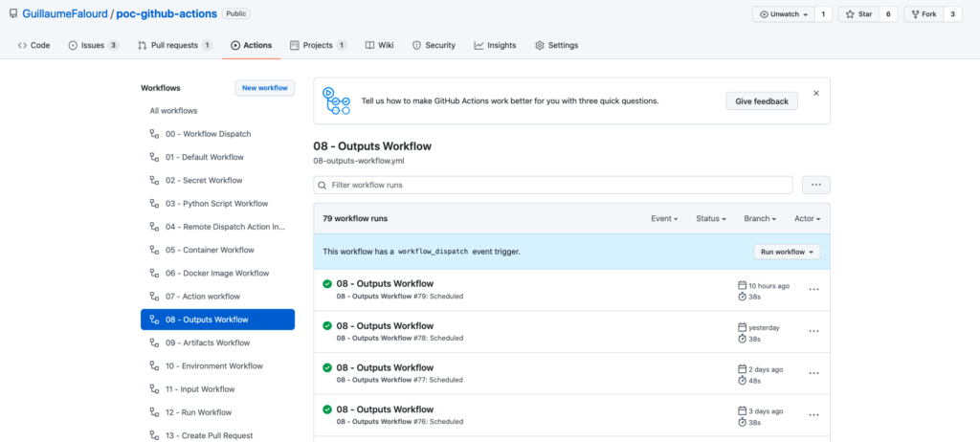Go to the Pull requests tab
Image resolution: width=980 pixels, height=442 pixels.
coord(175,45)
